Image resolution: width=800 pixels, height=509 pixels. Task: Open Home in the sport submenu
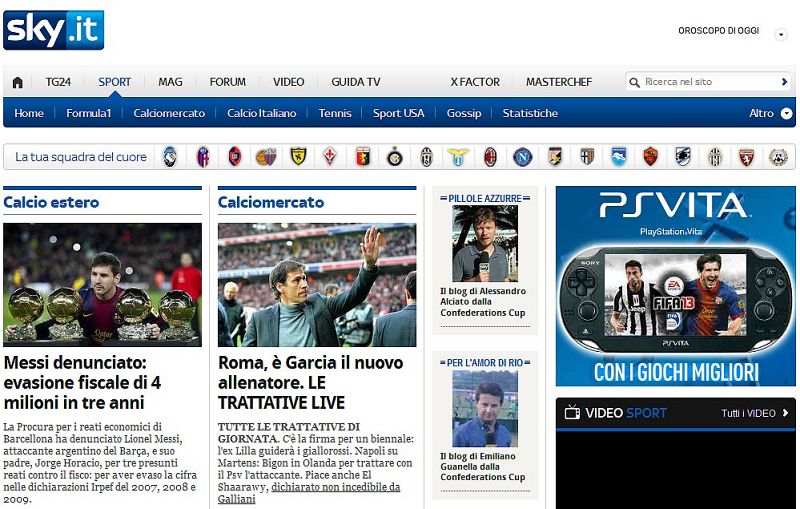coord(29,113)
